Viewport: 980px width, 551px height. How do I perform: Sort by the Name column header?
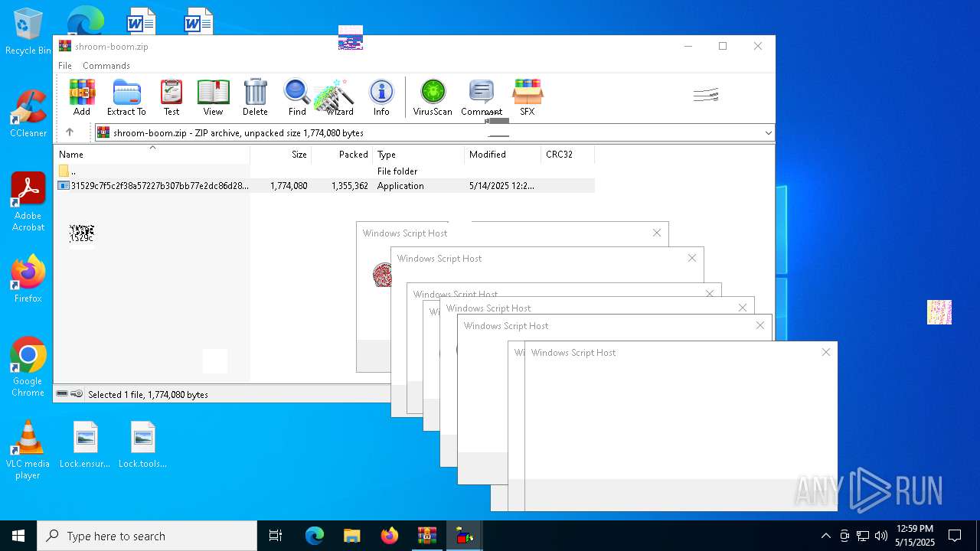pos(152,155)
